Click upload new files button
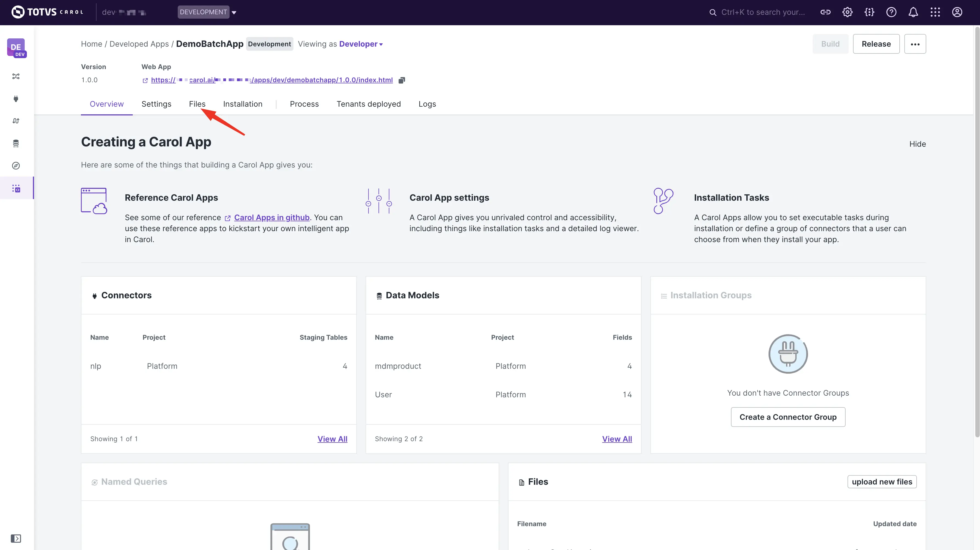Screen dimensions: 980x550 pyautogui.click(x=882, y=481)
